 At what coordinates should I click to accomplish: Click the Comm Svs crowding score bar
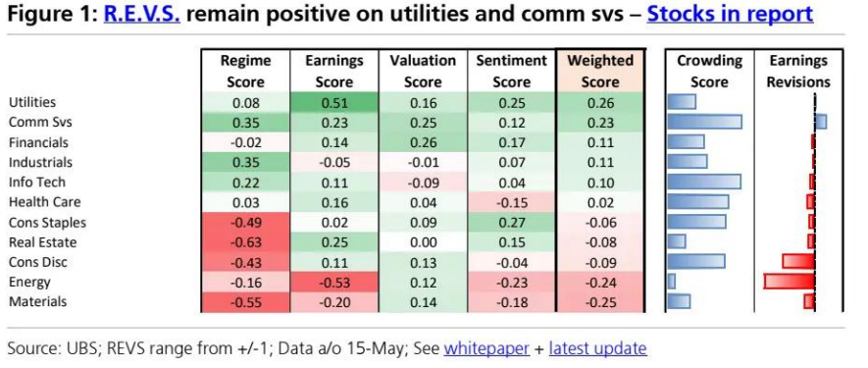click(704, 122)
